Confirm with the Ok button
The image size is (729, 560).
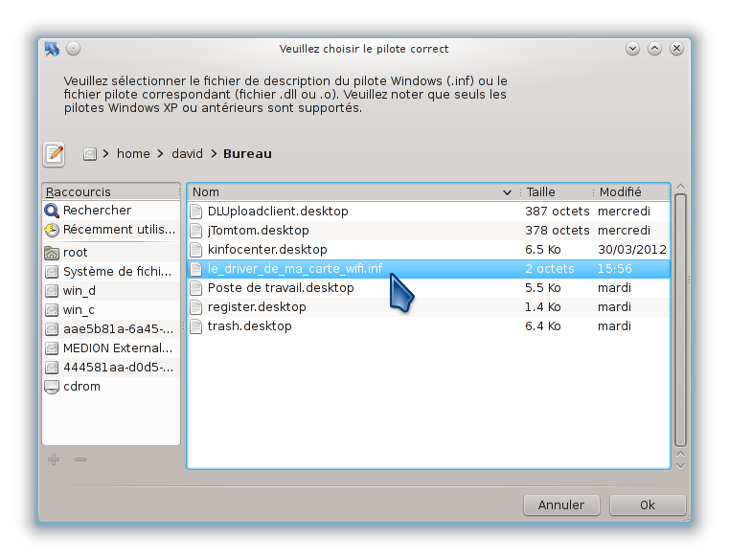[648, 505]
